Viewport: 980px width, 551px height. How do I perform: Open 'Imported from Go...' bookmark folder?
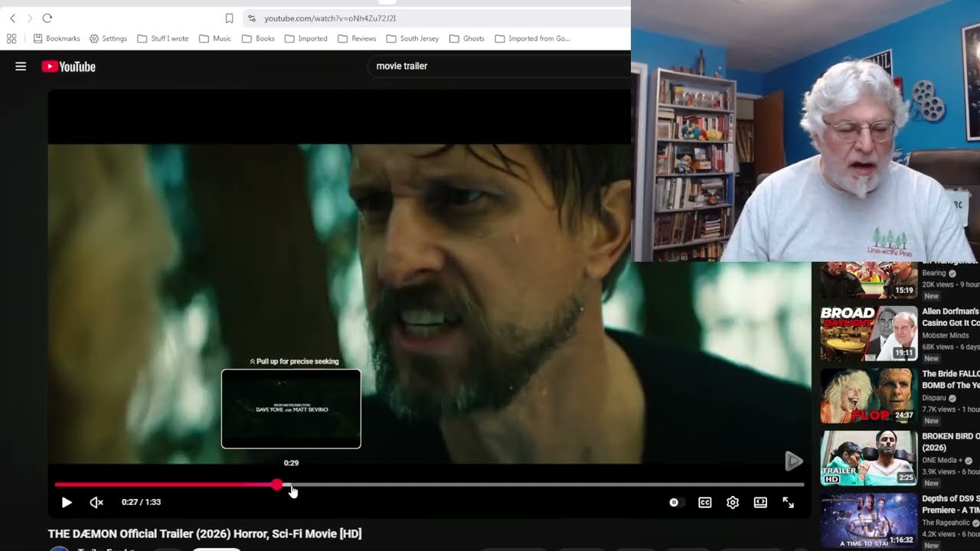point(532,38)
